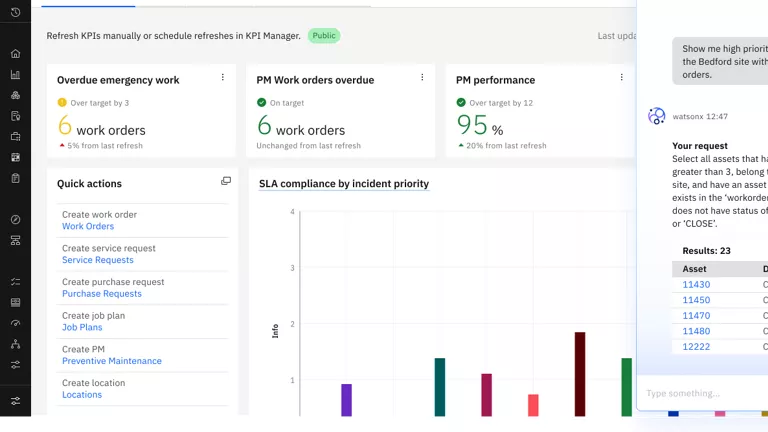
Task: Open the Quick actions pop-out icon
Action: [x=226, y=181]
